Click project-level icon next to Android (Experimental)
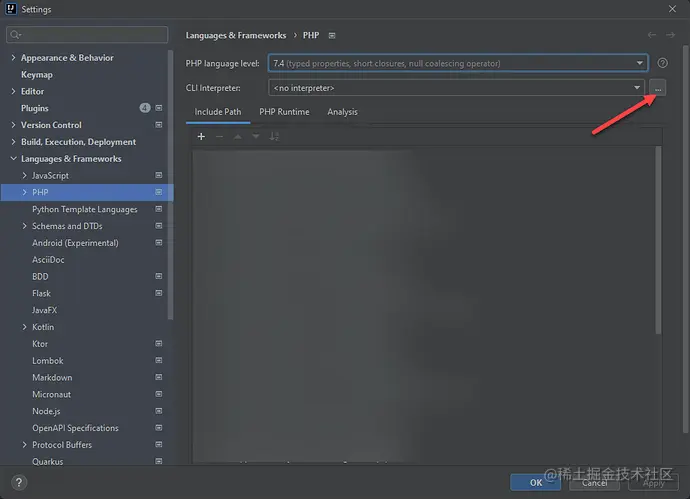The width and height of the screenshot is (690, 499). coord(159,242)
